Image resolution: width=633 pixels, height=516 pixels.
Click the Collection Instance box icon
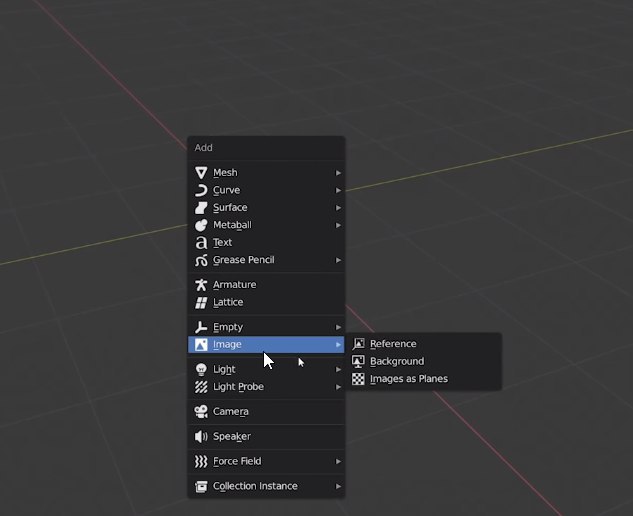[x=201, y=486]
